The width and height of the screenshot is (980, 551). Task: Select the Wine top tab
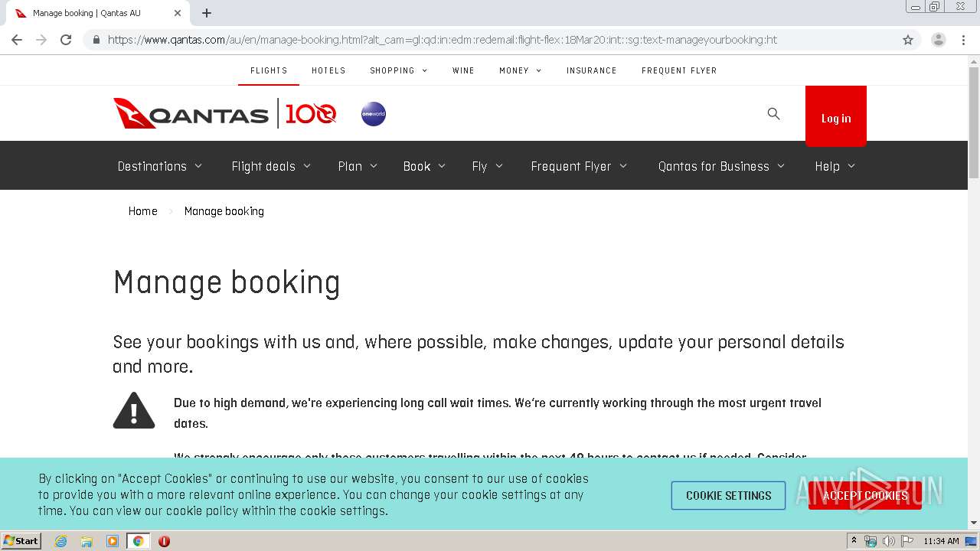(463, 70)
